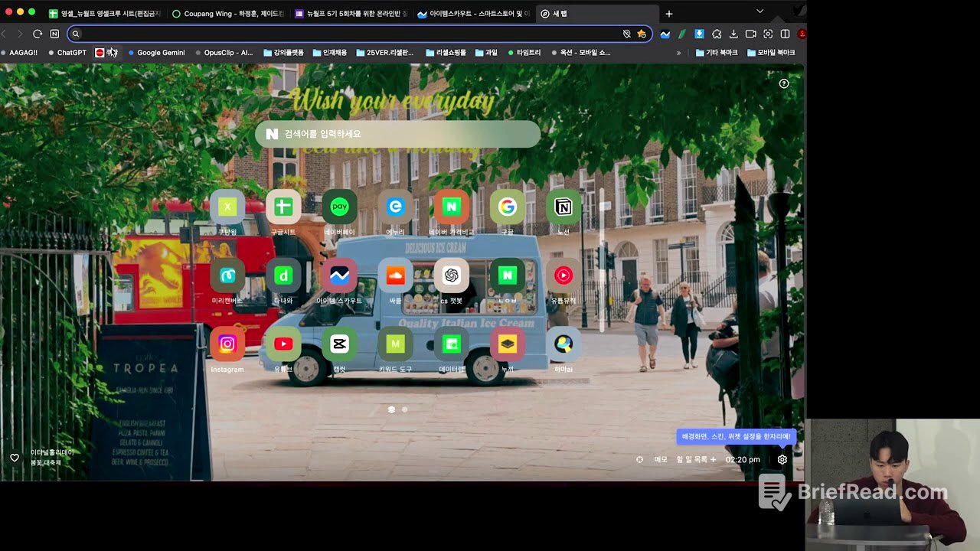Open the 25VER.리셀판 bookmark folder
980x551 pixels.
pyautogui.click(x=384, y=53)
